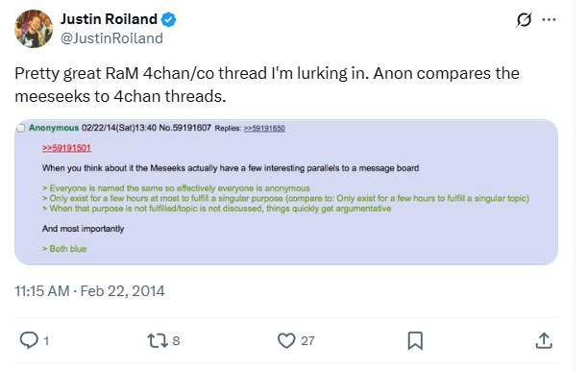Open the three-dots more options menu

click(x=549, y=19)
